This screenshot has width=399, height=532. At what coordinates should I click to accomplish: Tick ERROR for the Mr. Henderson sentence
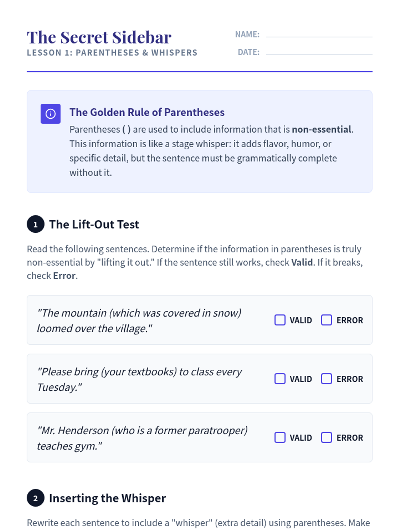(x=327, y=438)
